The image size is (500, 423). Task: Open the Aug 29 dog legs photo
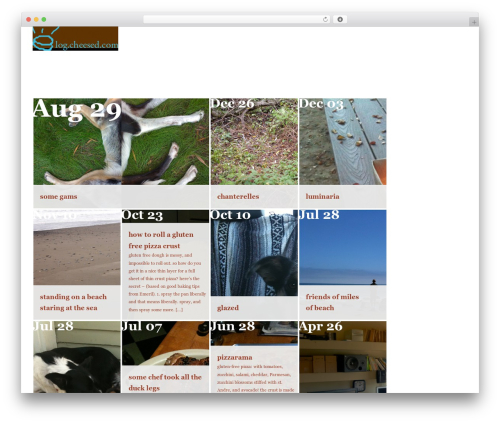coord(121,141)
